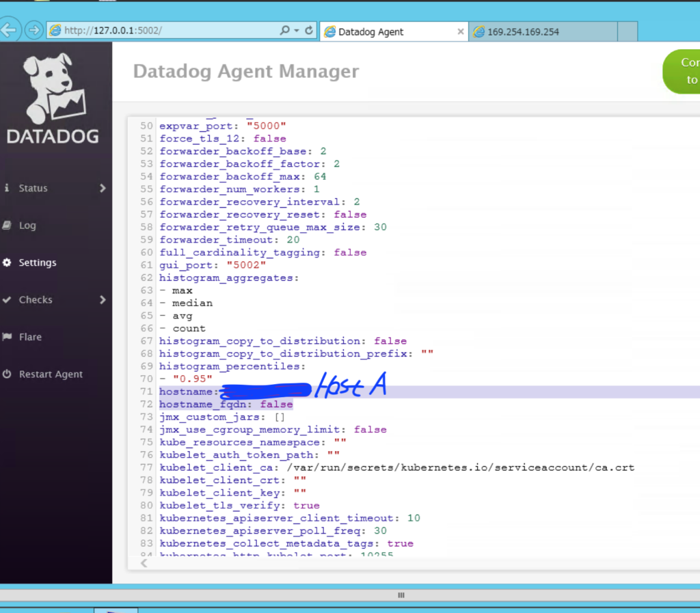Click the Flare flag icon
Screen dimensions: 700x613
tap(8, 336)
